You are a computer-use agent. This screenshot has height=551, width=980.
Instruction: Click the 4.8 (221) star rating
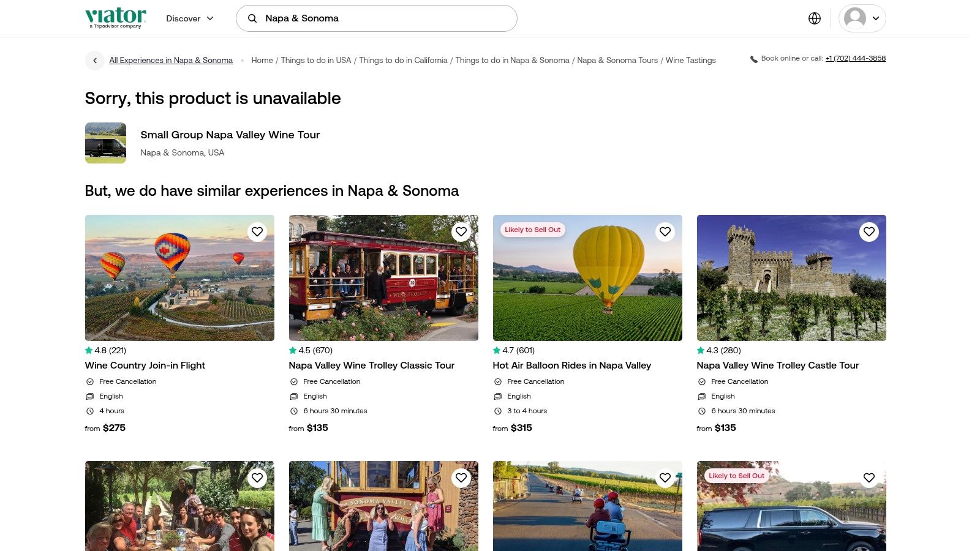106,351
